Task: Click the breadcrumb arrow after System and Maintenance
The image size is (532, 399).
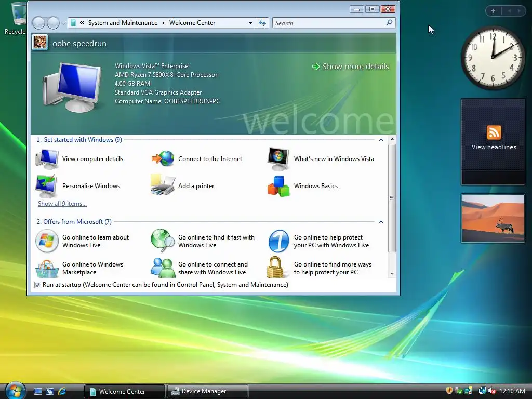Action: click(164, 23)
